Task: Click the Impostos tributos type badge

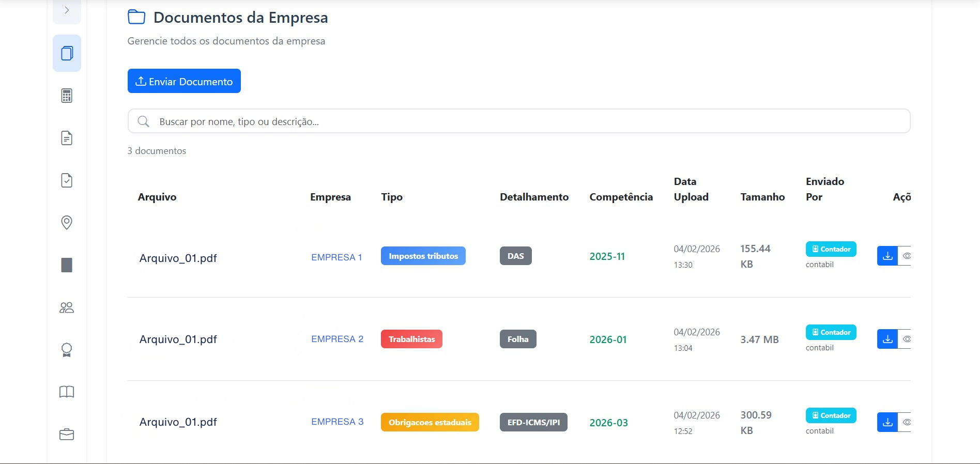Action: click(423, 256)
